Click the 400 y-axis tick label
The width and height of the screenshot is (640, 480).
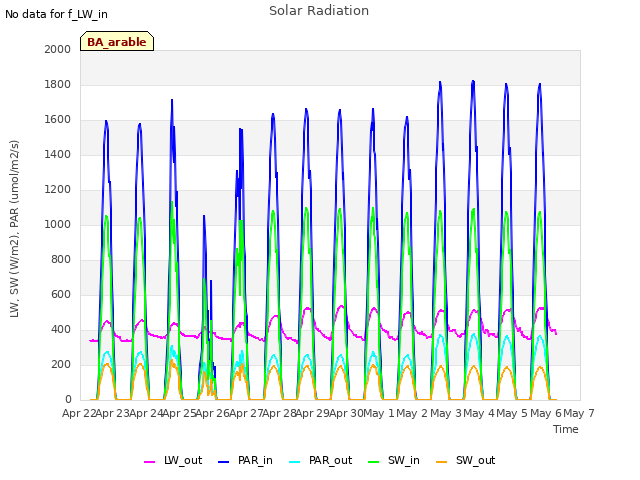61,329
